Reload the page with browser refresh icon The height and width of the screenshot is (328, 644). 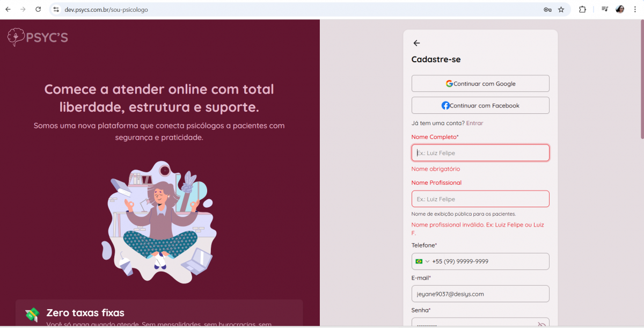pyautogui.click(x=38, y=9)
